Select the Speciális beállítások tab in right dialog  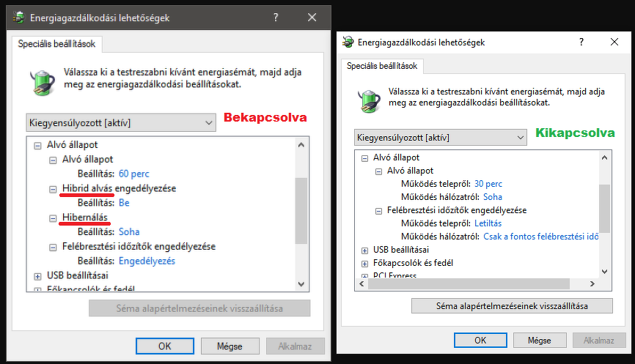click(x=383, y=66)
